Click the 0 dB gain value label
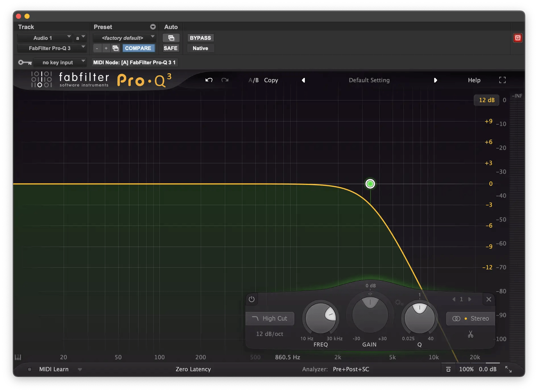 pyautogui.click(x=371, y=286)
